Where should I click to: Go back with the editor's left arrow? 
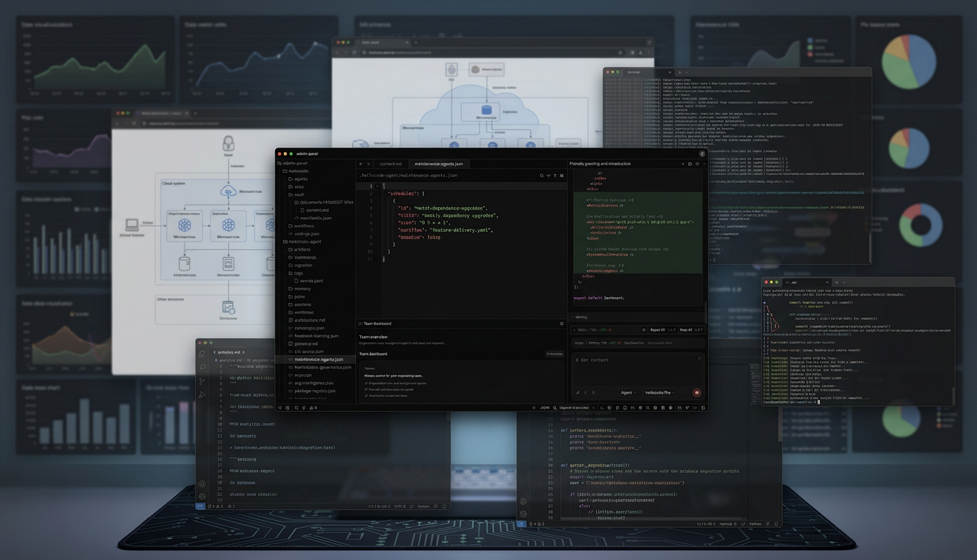(361, 164)
